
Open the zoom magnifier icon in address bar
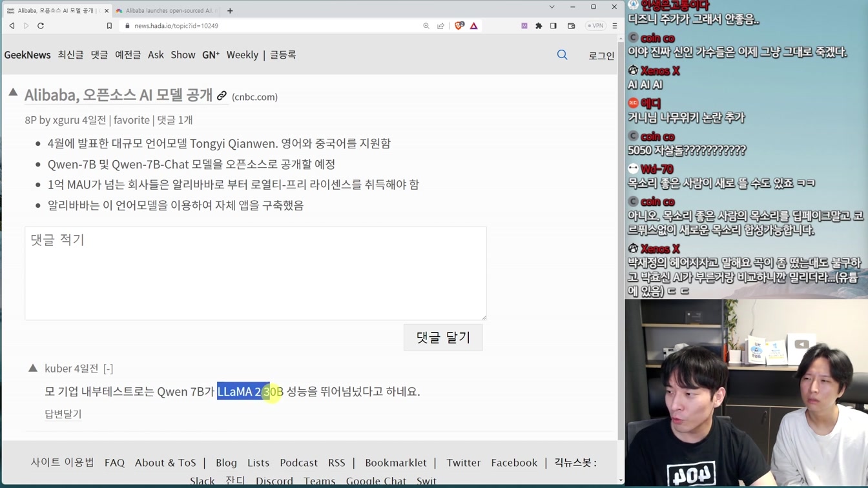[x=426, y=26]
